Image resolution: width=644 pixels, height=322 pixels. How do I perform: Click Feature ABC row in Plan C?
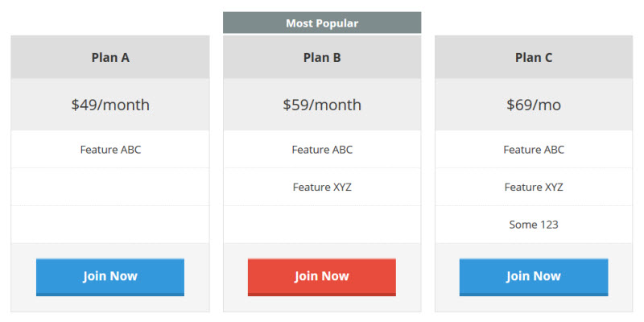click(x=534, y=150)
